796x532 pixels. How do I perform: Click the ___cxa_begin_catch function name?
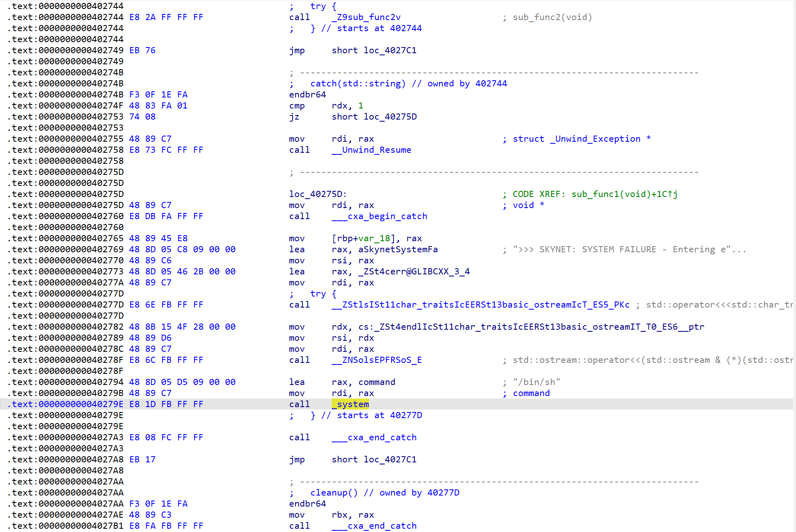pyautogui.click(x=379, y=216)
